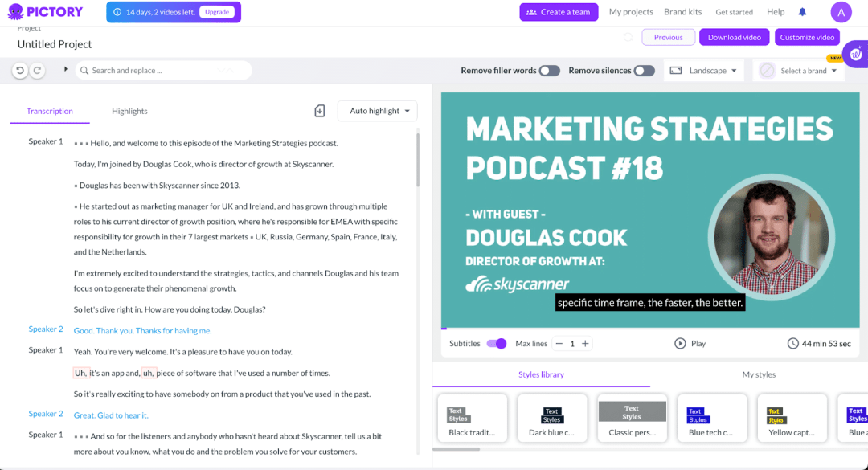Click the sentence 'Great. Glad to hear it.'

pos(111,415)
